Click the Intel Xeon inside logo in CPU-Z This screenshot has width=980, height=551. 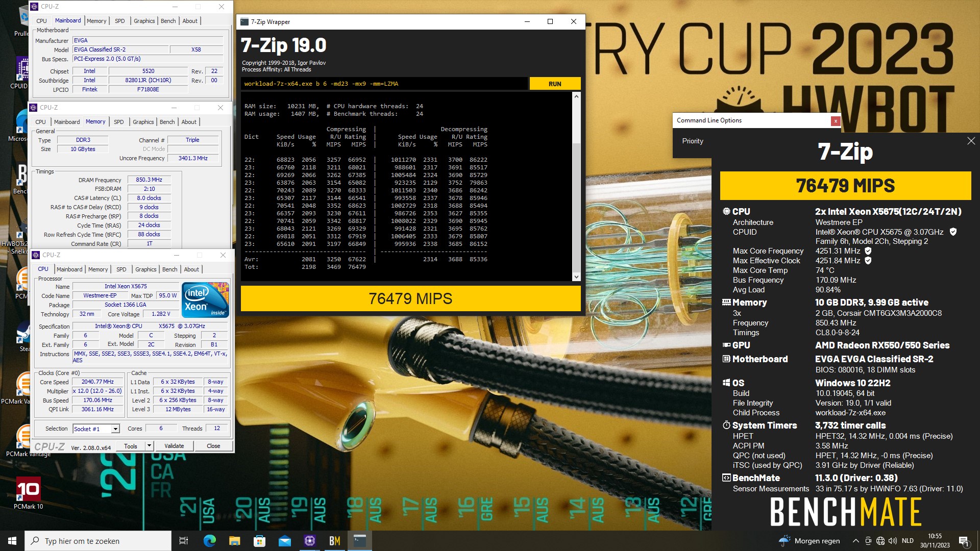tap(206, 300)
